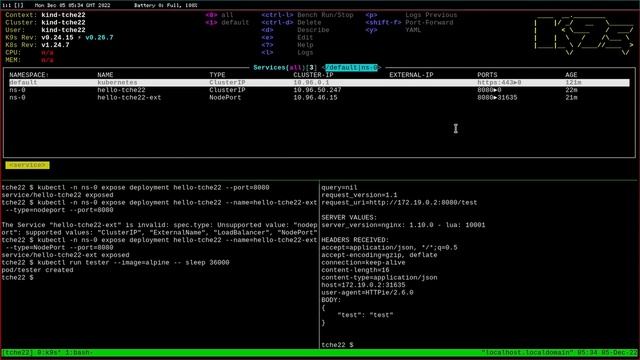Click the Services(all)[3] title

pos(285,68)
